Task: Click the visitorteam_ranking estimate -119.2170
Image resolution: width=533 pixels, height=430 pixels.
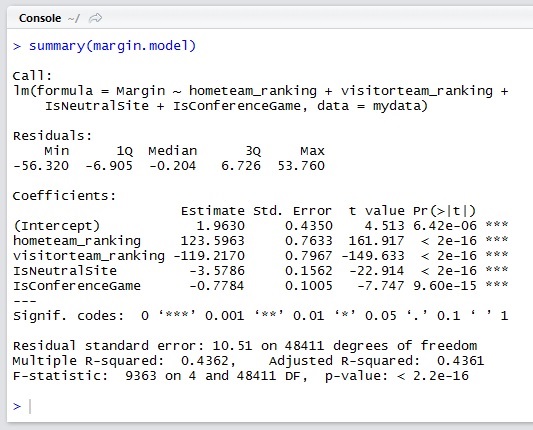Action: 209,256
